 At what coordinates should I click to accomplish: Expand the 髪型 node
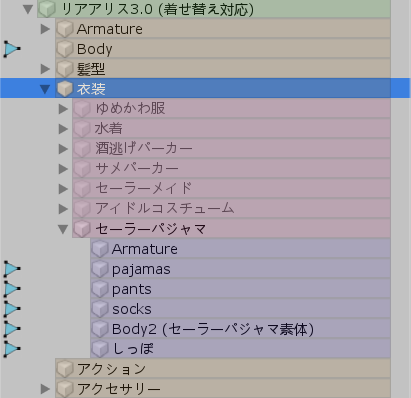[x=45, y=69]
